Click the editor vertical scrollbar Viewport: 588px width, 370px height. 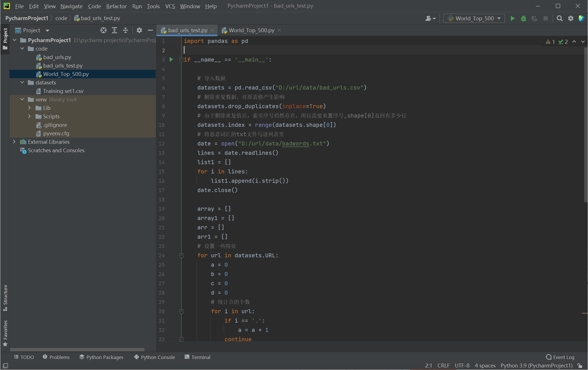[585, 124]
